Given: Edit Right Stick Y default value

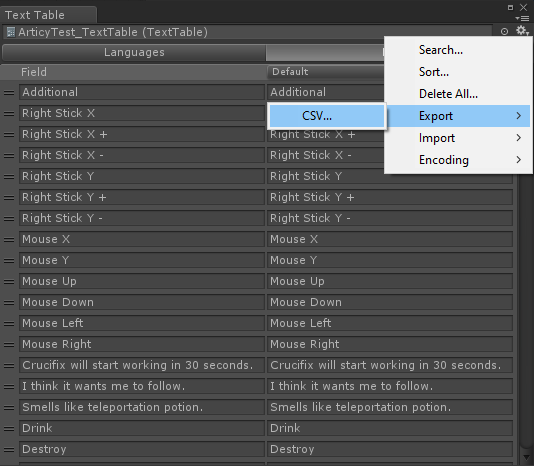Looking at the screenshot, I should pyautogui.click(x=390, y=176).
